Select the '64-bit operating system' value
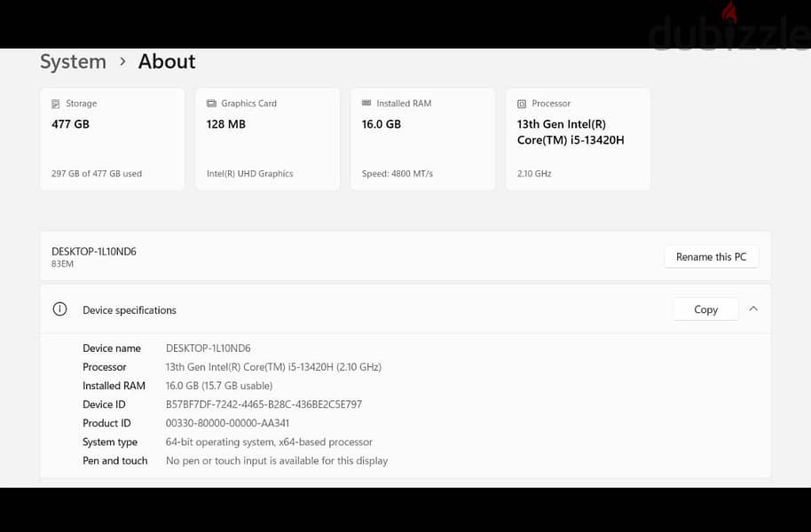The image size is (811, 532). pos(269,442)
